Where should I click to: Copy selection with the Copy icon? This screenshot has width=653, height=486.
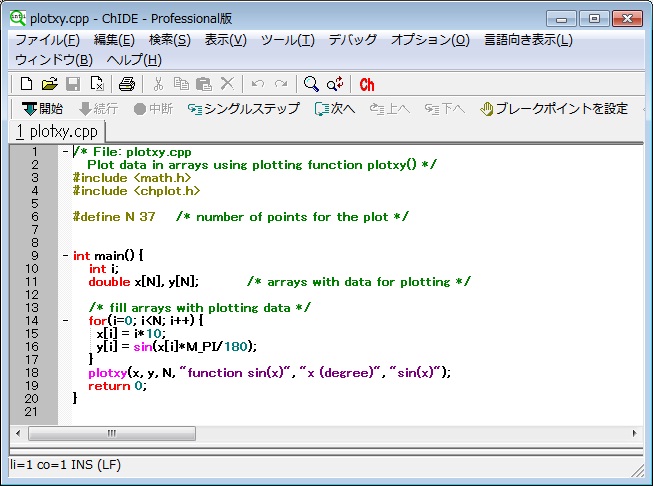point(181,84)
